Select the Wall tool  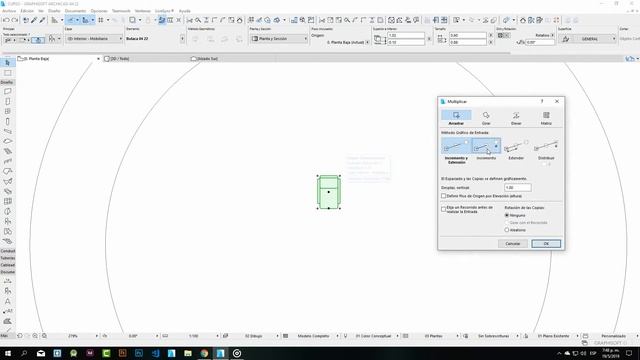[x=7, y=91]
